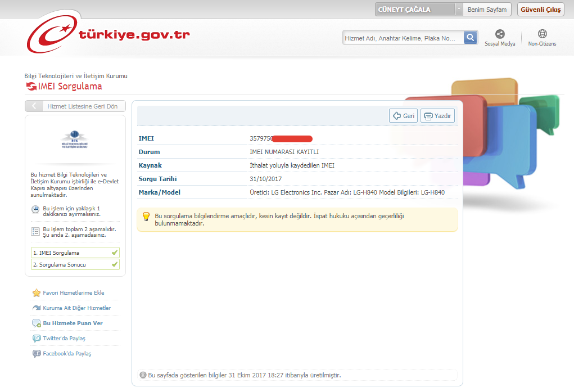Click Favori Hizmetlerime Ekle link

pyautogui.click(x=74, y=293)
